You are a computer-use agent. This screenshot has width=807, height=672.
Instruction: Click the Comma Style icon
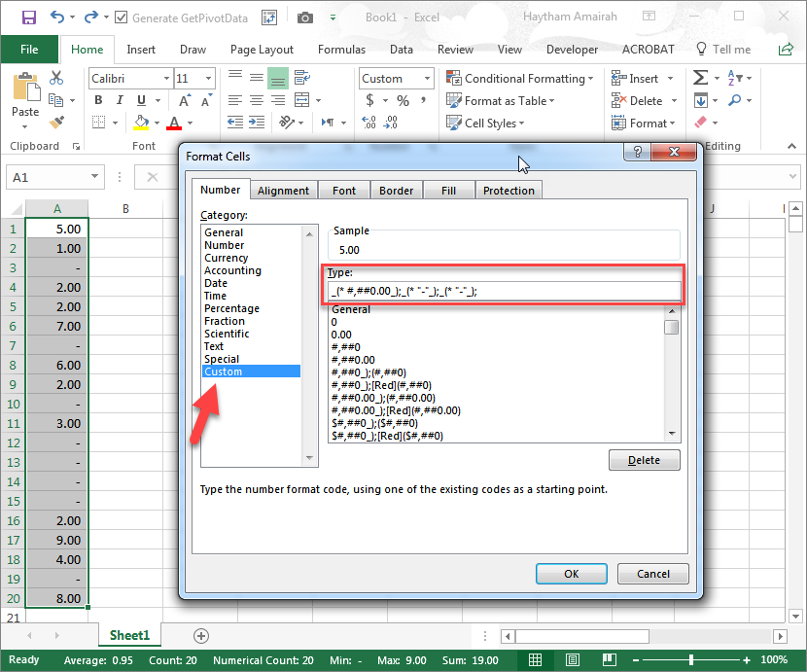pyautogui.click(x=423, y=100)
